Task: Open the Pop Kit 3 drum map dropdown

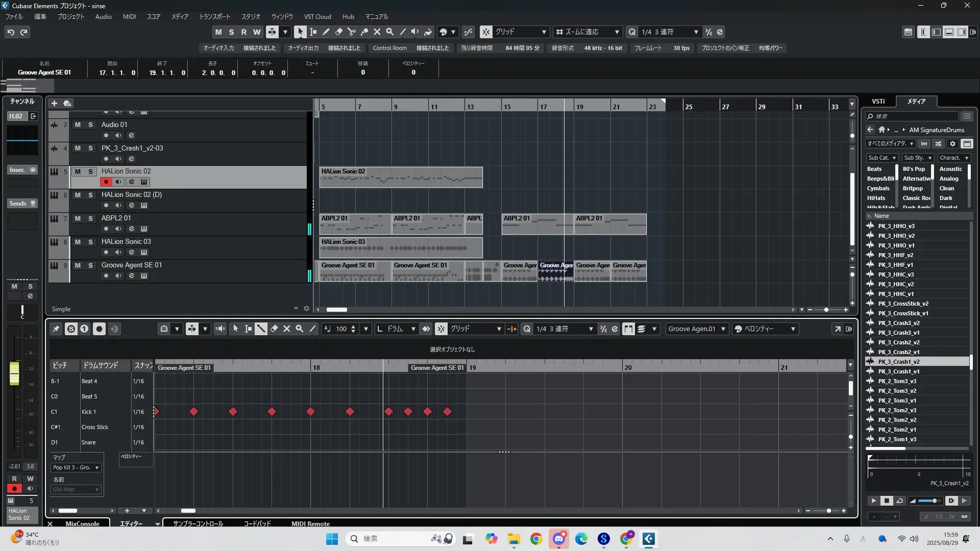Action: [76, 467]
